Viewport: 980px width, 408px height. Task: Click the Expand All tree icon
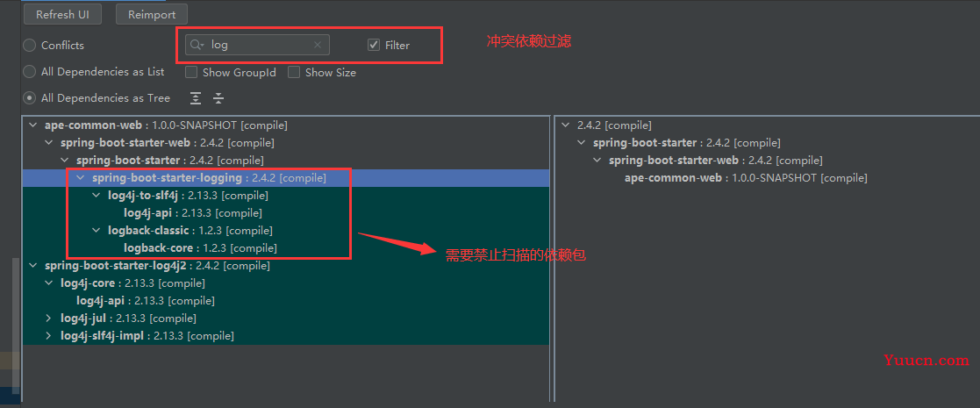(x=197, y=98)
